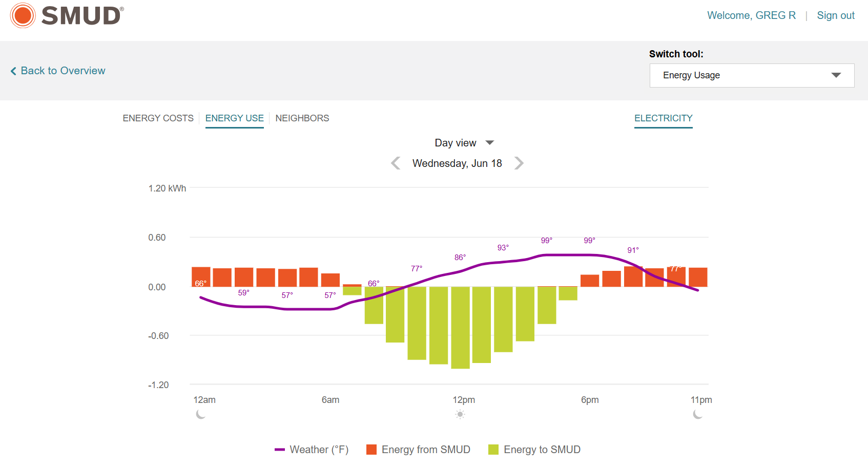Expand the Day view dropdown
This screenshot has height=469, width=868.
(456, 143)
